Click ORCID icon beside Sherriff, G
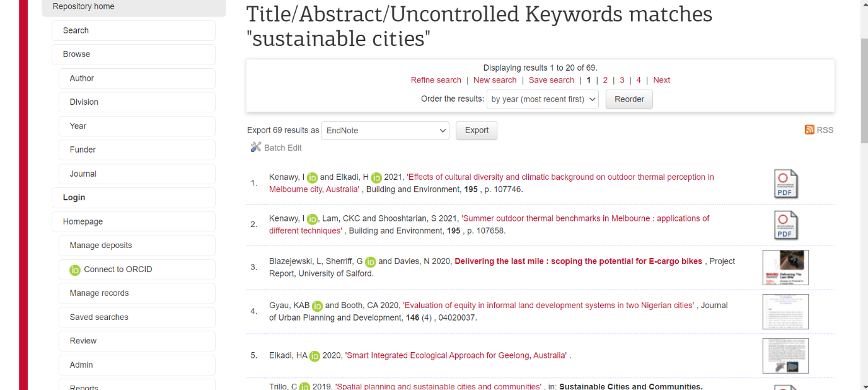The image size is (868, 390). pyautogui.click(x=370, y=262)
